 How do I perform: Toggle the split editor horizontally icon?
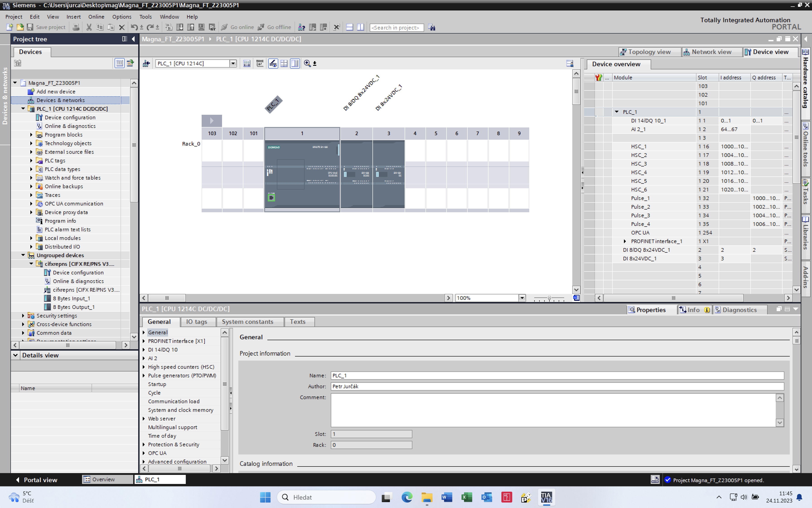click(x=350, y=27)
